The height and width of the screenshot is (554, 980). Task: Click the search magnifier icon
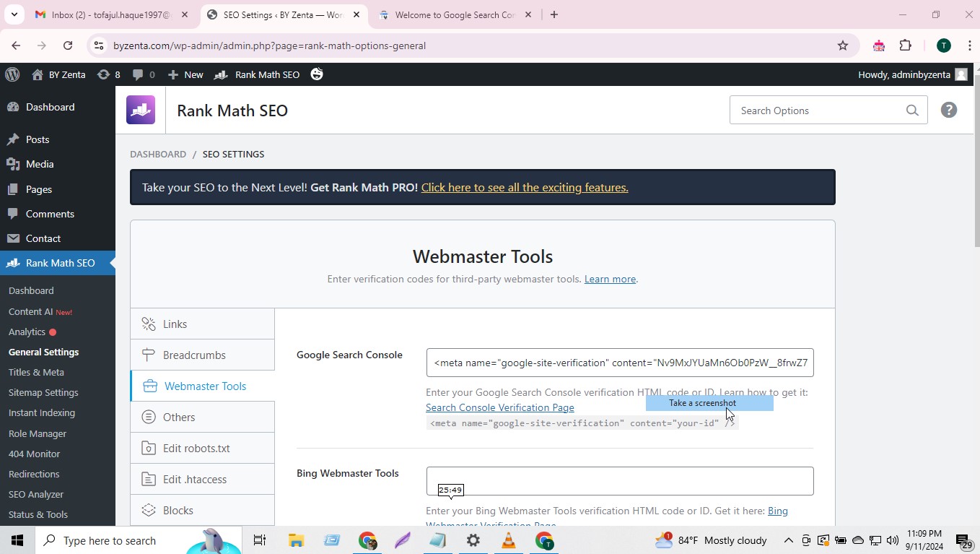click(912, 111)
